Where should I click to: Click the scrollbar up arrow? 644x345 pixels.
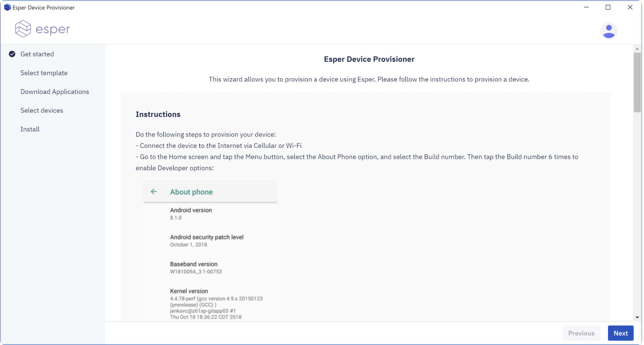coord(637,49)
